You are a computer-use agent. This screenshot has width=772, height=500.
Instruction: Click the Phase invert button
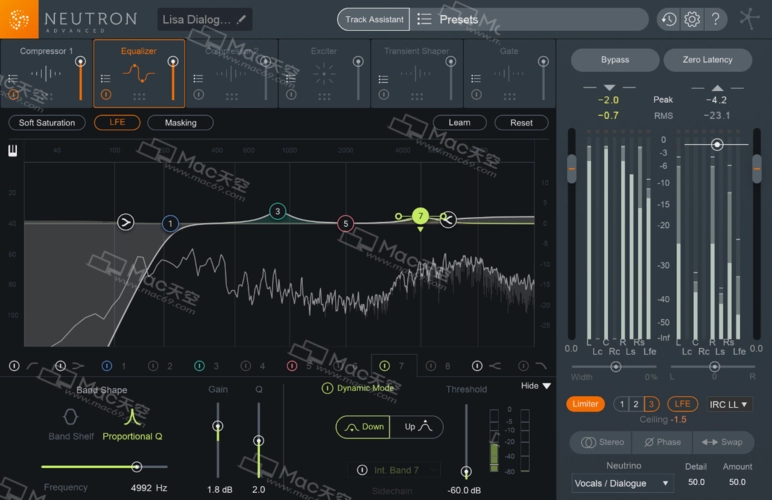[x=662, y=442]
